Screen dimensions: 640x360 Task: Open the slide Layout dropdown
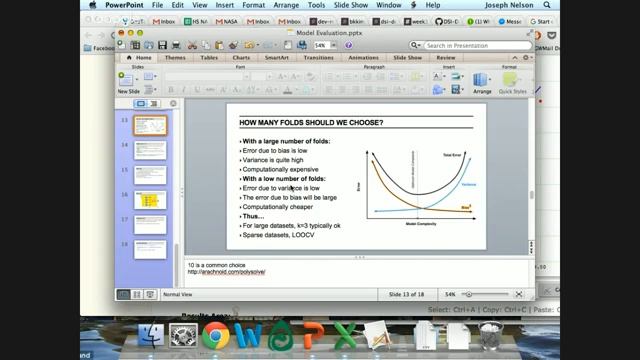(150, 76)
